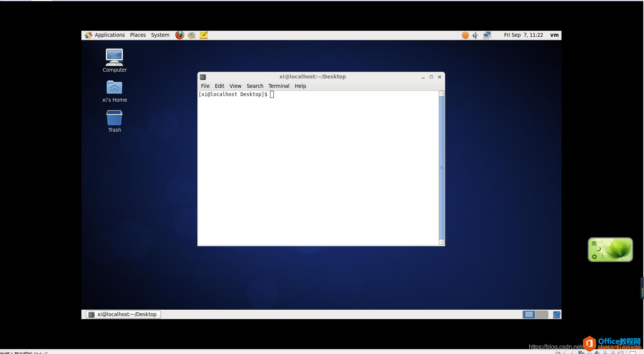Click the Trash applet on the bottom panel
The width and height of the screenshot is (644, 354).
pos(557,315)
